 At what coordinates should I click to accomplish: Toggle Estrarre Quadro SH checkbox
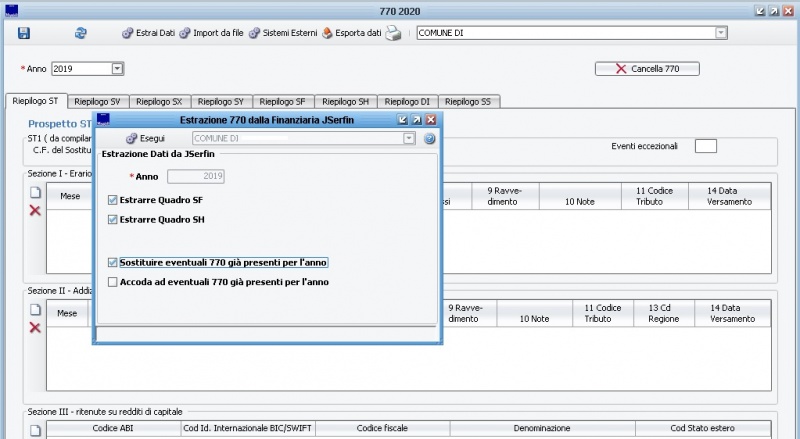pyautogui.click(x=113, y=220)
